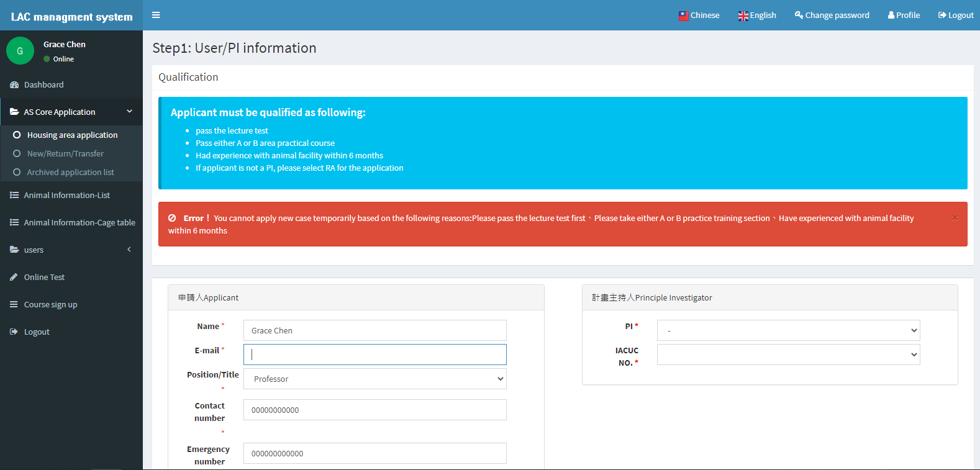This screenshot has width=980, height=470.
Task: Open the PI dropdown
Action: tap(788, 330)
